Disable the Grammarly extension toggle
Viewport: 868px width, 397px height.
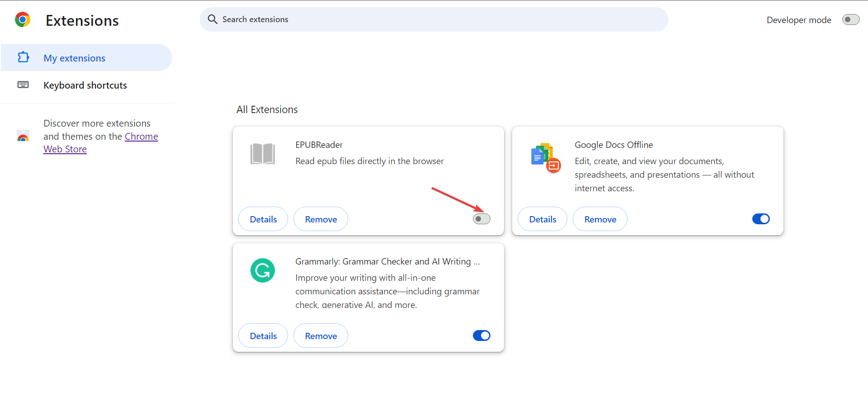coord(481,336)
